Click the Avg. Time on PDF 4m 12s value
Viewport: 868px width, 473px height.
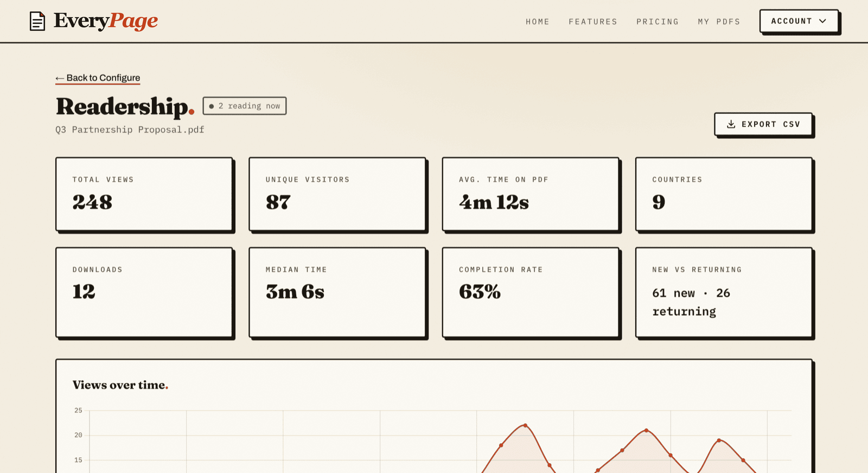coord(494,202)
